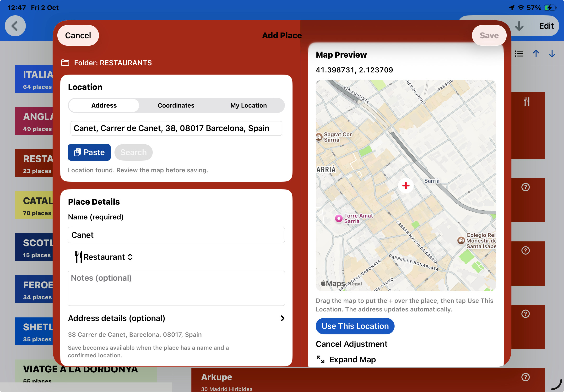Tap the battery indicator in status bar
The width and height of the screenshot is (564, 392).
click(550, 8)
